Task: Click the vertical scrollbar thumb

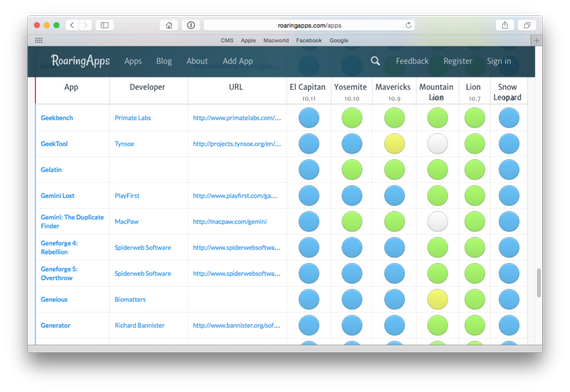Action: point(538,283)
